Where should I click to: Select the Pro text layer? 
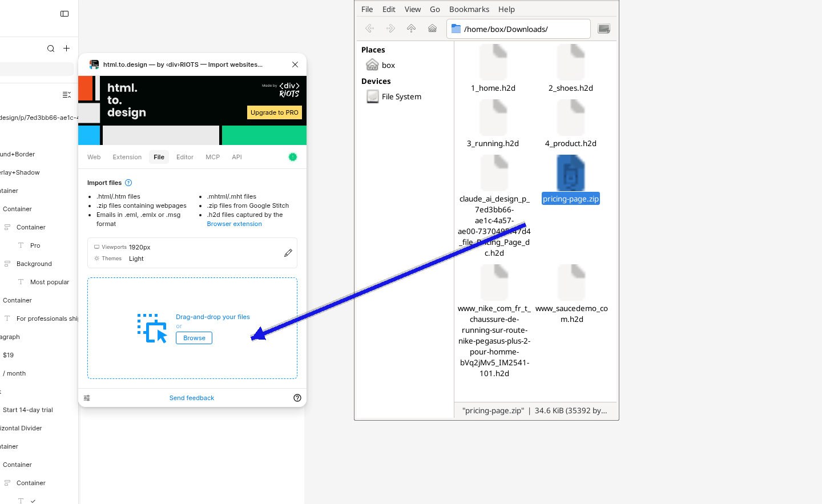[x=35, y=245]
